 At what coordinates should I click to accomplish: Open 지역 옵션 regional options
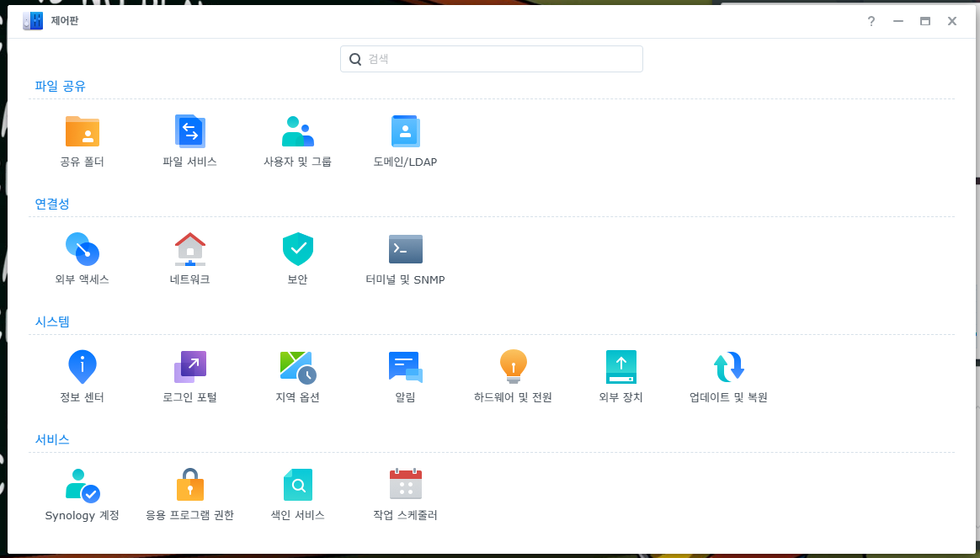[297, 368]
